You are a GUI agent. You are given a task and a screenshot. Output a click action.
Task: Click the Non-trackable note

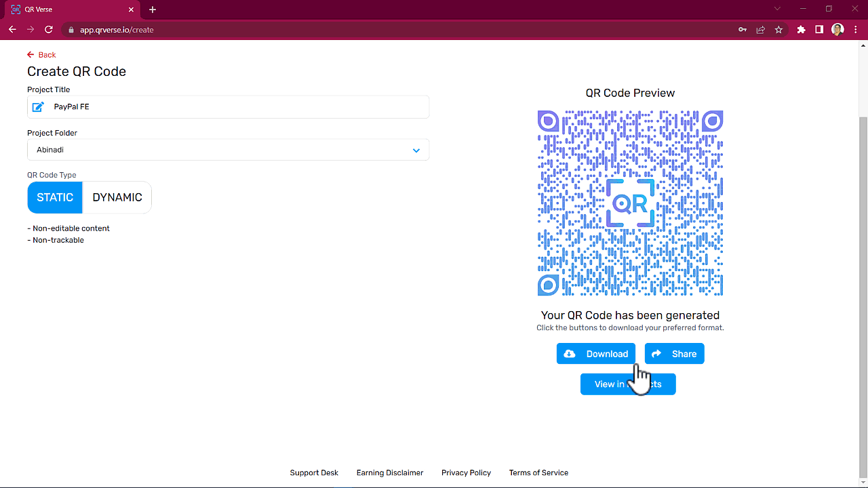pyautogui.click(x=56, y=240)
